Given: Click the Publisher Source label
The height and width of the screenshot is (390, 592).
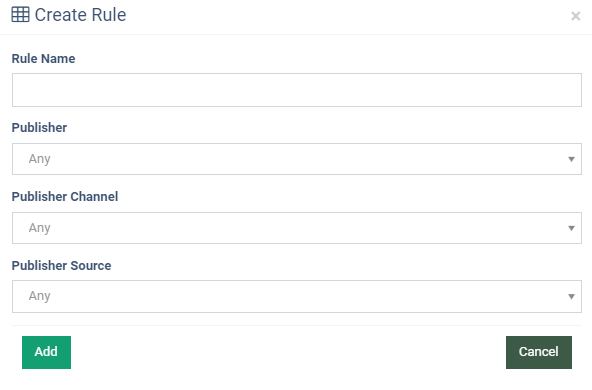Looking at the screenshot, I should coord(62,266).
